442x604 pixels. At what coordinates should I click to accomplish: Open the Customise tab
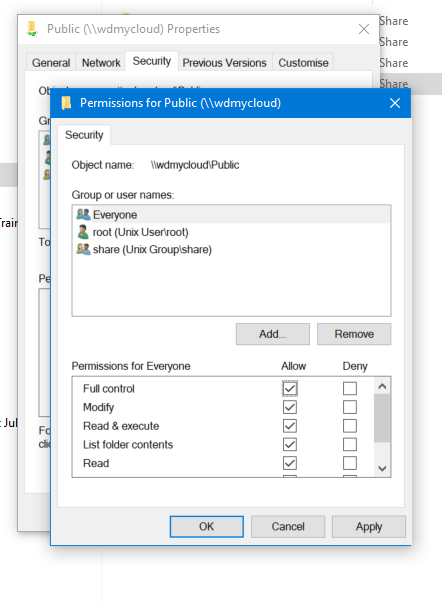pyautogui.click(x=303, y=63)
